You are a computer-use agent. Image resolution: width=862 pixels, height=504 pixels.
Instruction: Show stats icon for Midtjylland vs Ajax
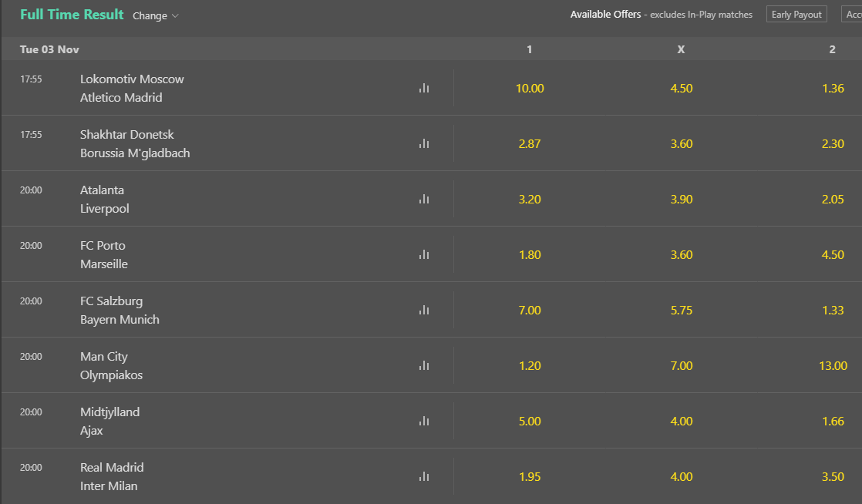point(424,421)
